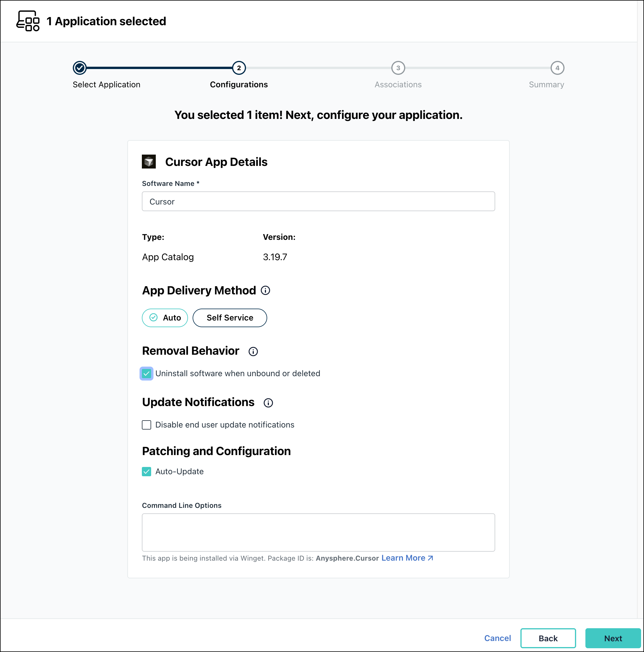Open the Learn More link

(407, 558)
